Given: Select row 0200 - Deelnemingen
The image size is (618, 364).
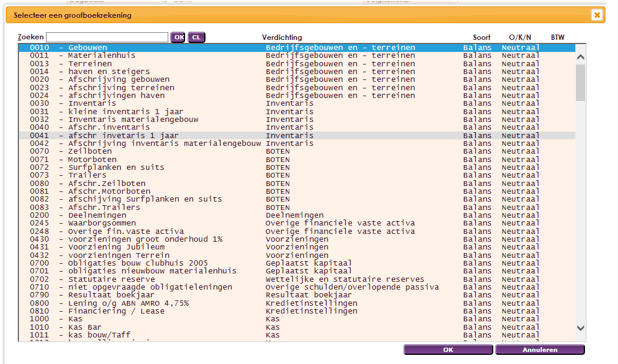Looking at the screenshot, I should pos(297,215).
